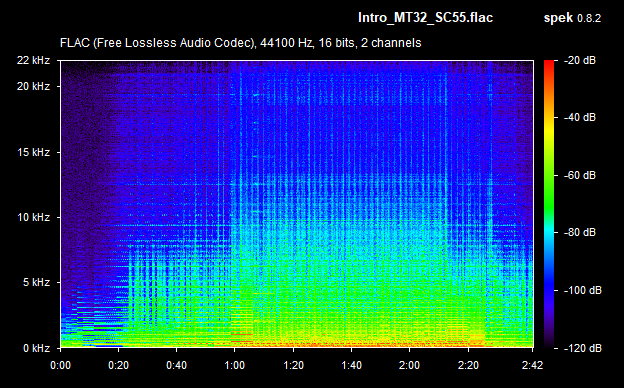Click the -120 dB scale label
Viewport: 624px width, 388px height.
click(x=583, y=348)
